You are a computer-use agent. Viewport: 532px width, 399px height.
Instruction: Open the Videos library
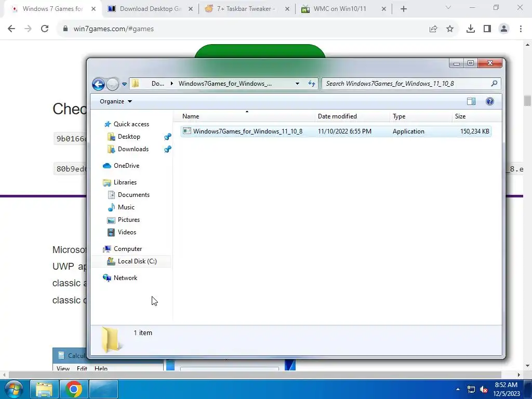coord(127,232)
